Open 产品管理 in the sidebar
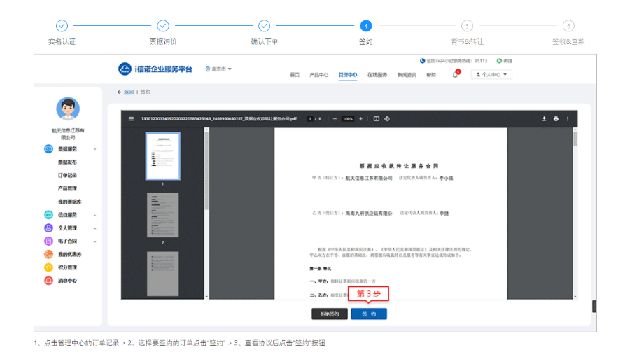Viewport: 630px width, 364px height. [x=67, y=188]
